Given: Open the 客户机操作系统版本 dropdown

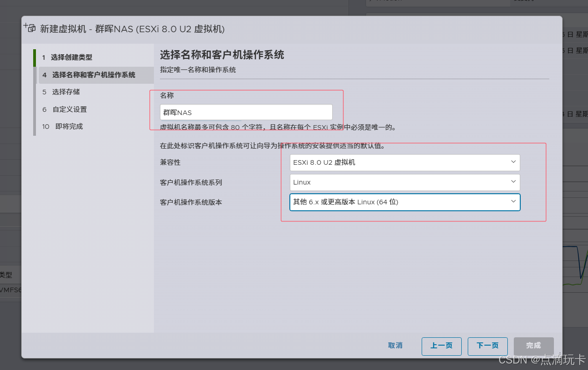Looking at the screenshot, I should click(405, 202).
